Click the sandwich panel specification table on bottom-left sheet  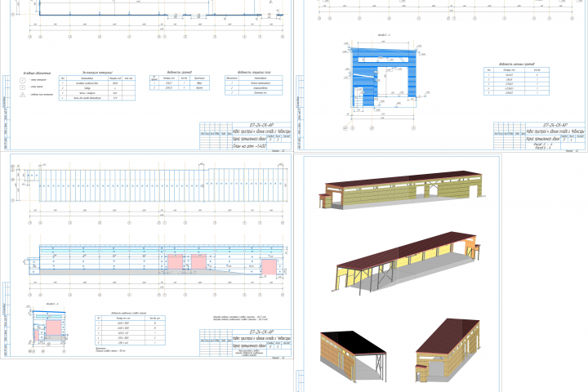(130, 330)
